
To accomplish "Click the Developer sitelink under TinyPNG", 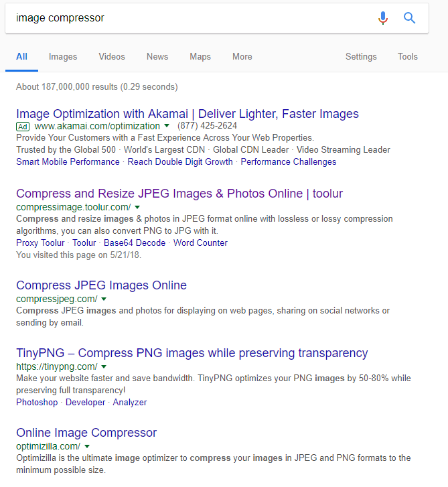I will [x=85, y=403].
